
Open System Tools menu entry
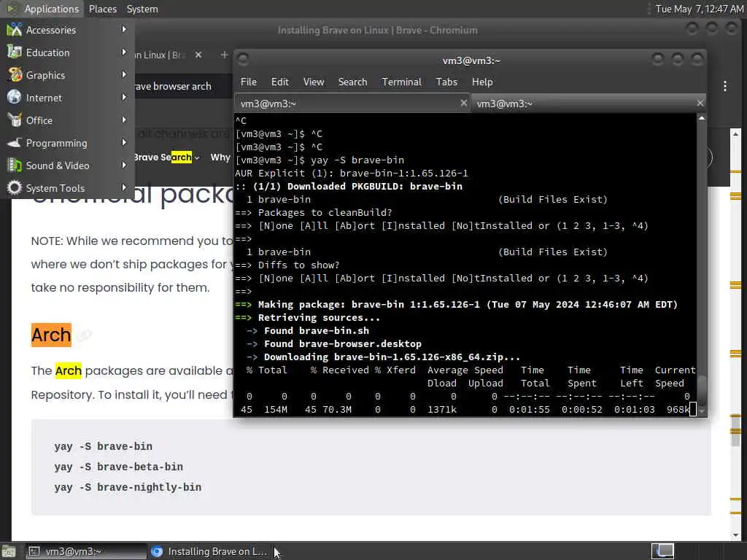click(x=67, y=188)
